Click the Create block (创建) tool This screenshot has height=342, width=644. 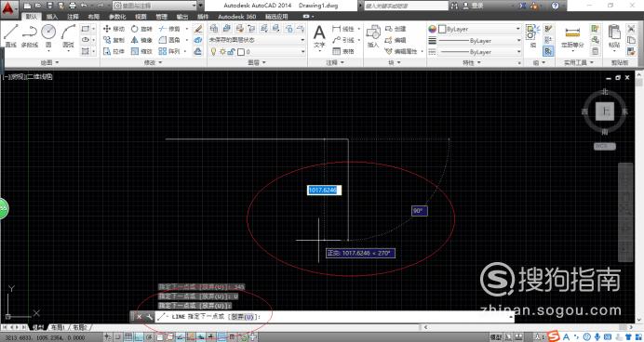click(x=396, y=29)
